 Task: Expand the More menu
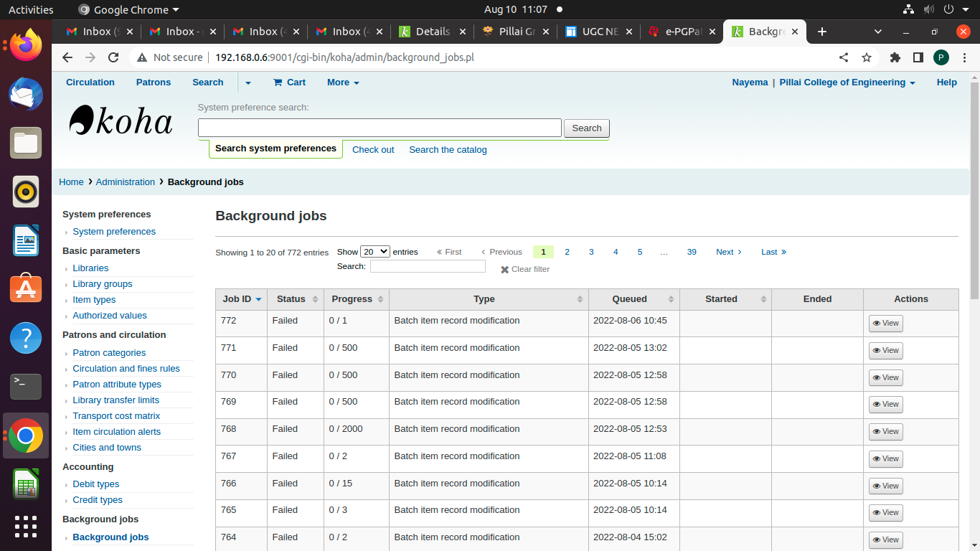coord(343,83)
